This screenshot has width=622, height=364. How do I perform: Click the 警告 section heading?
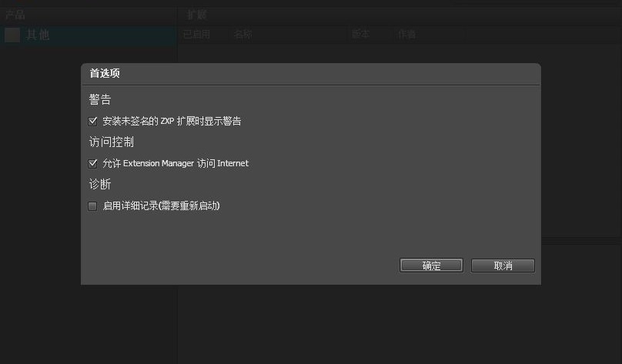tap(100, 99)
